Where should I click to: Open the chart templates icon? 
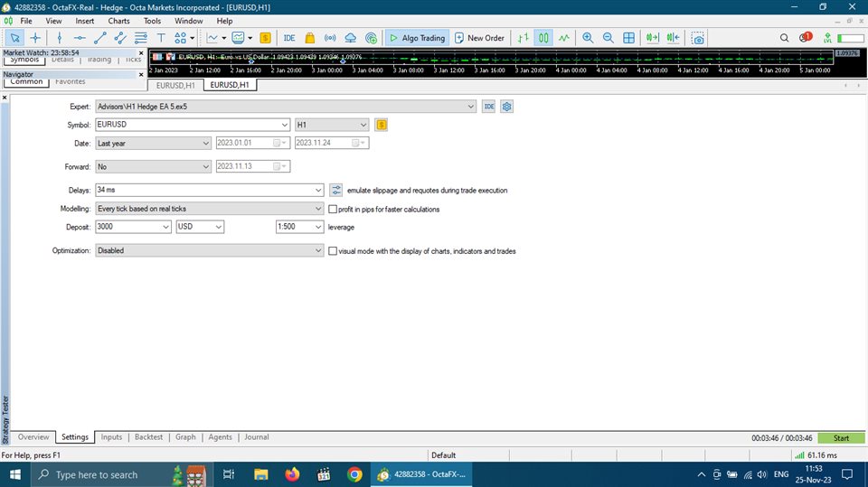[238, 38]
